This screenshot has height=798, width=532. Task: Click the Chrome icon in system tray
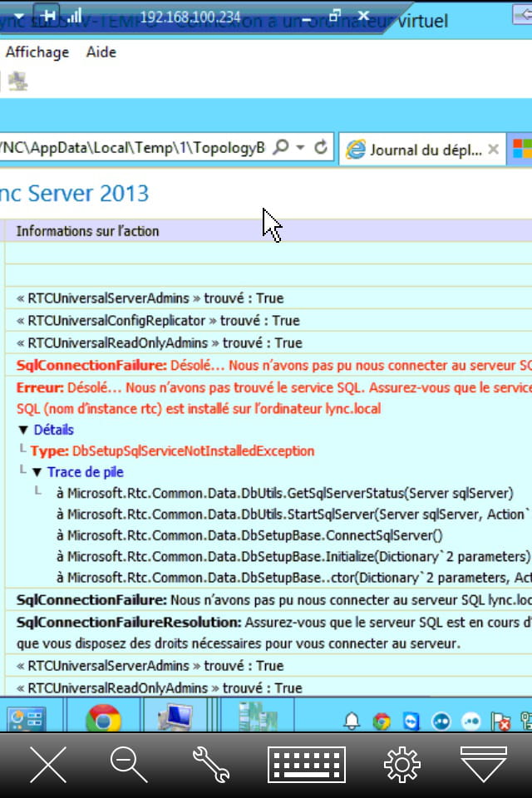[382, 722]
